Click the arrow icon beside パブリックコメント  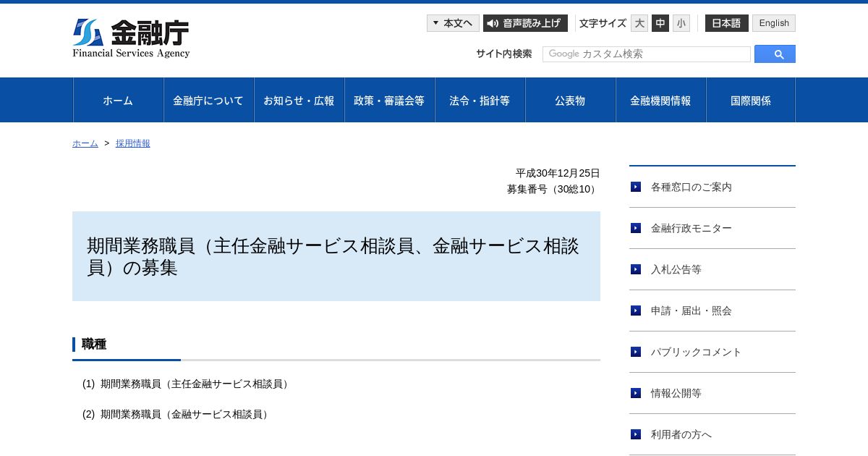636,352
